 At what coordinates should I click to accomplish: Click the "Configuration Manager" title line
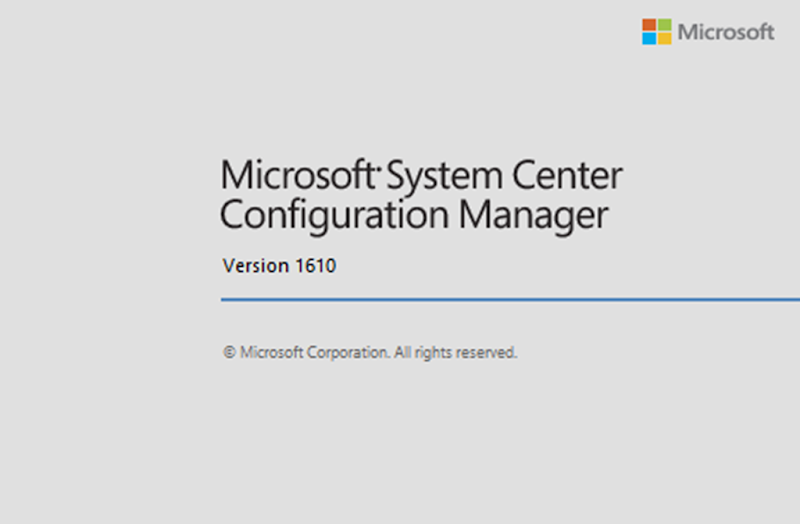click(x=414, y=216)
